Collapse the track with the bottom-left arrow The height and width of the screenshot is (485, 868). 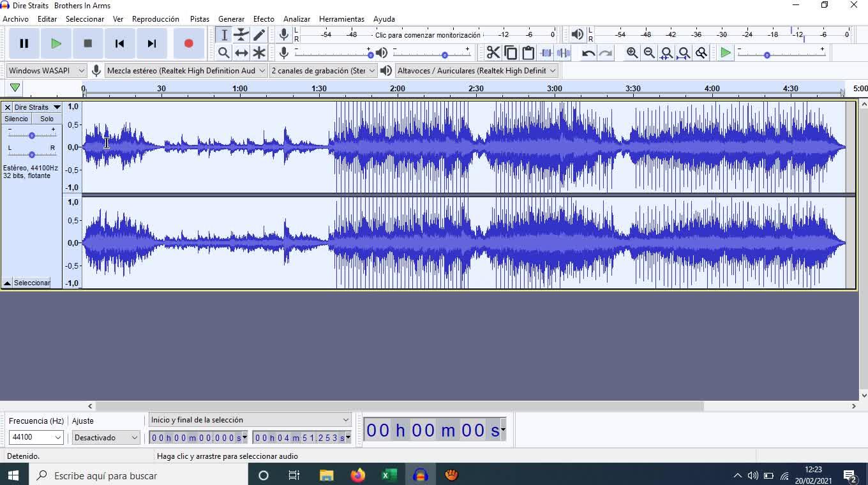pyautogui.click(x=7, y=283)
